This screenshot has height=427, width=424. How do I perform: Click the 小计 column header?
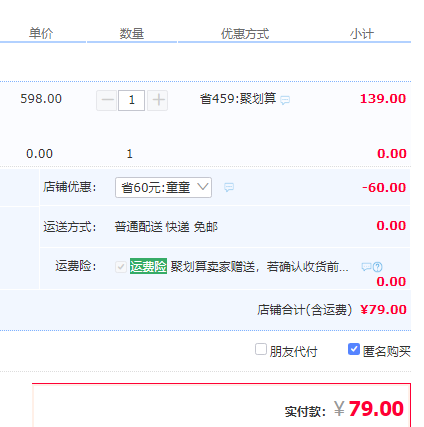point(362,34)
